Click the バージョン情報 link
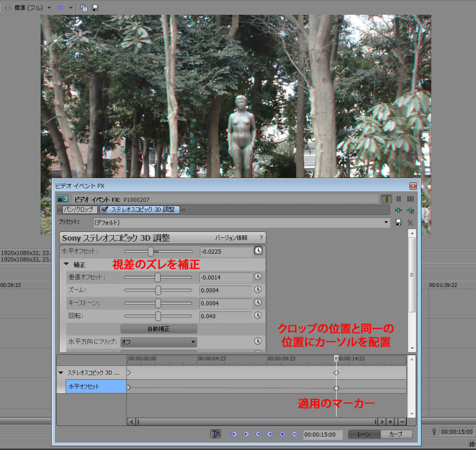 [x=231, y=238]
